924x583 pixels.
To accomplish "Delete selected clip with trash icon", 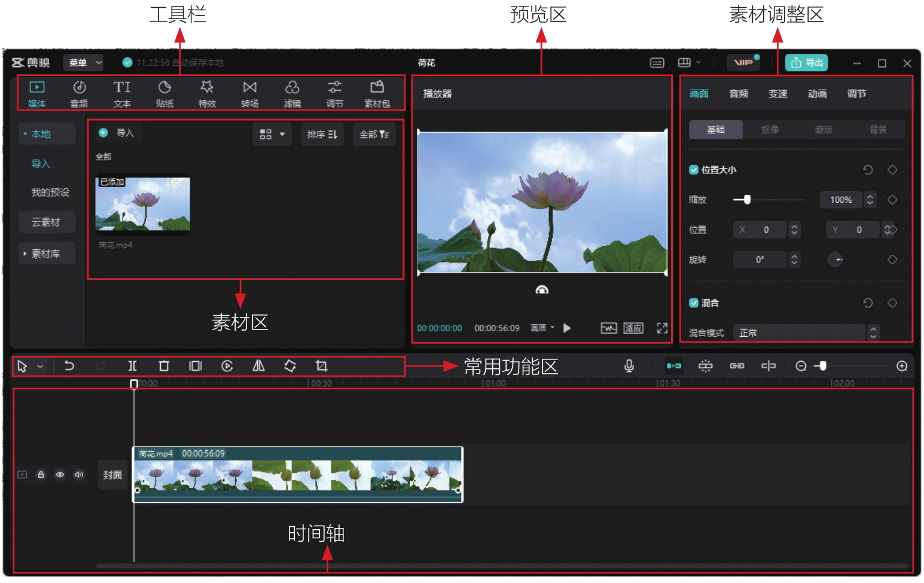I will [x=164, y=366].
